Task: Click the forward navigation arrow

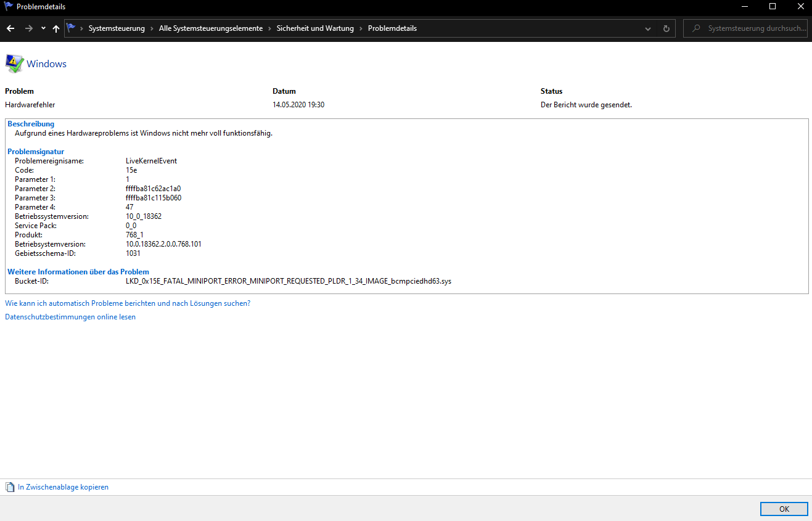Action: click(29, 28)
